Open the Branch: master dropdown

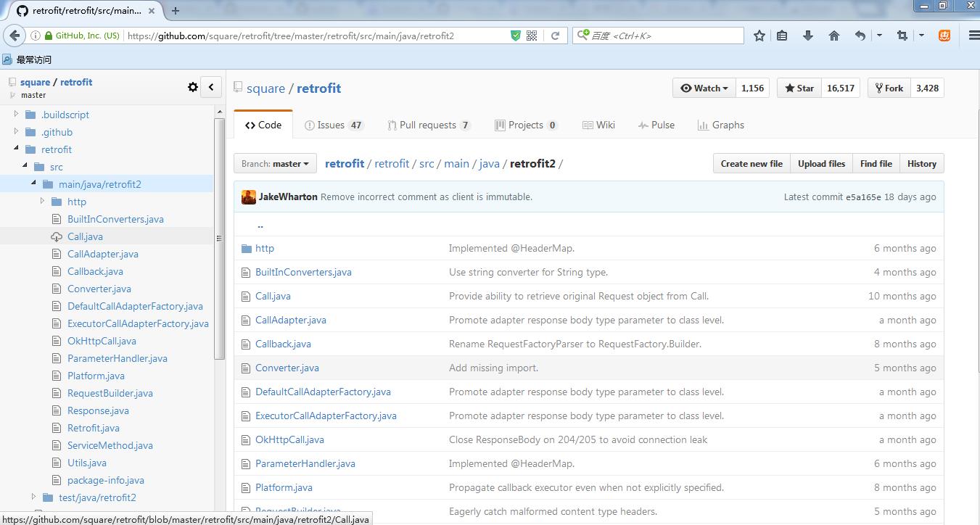coord(276,164)
